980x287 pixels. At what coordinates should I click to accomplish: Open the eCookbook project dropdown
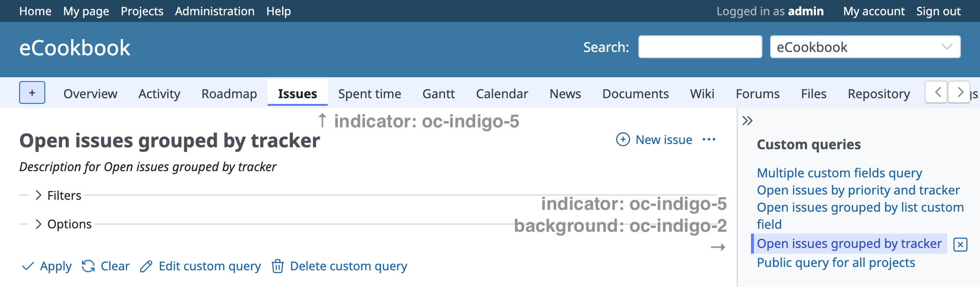point(865,47)
